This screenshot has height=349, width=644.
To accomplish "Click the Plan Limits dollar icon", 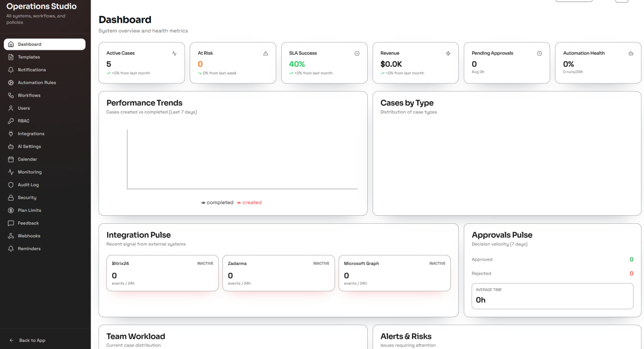I will click(11, 210).
